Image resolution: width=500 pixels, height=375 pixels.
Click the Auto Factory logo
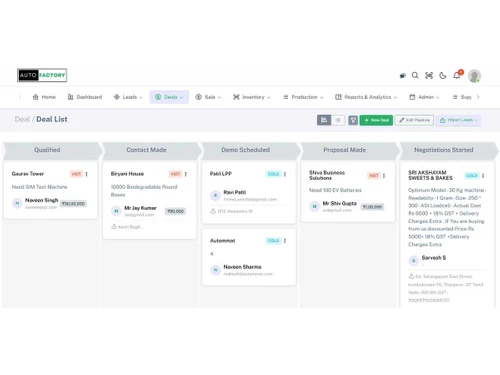click(x=42, y=75)
